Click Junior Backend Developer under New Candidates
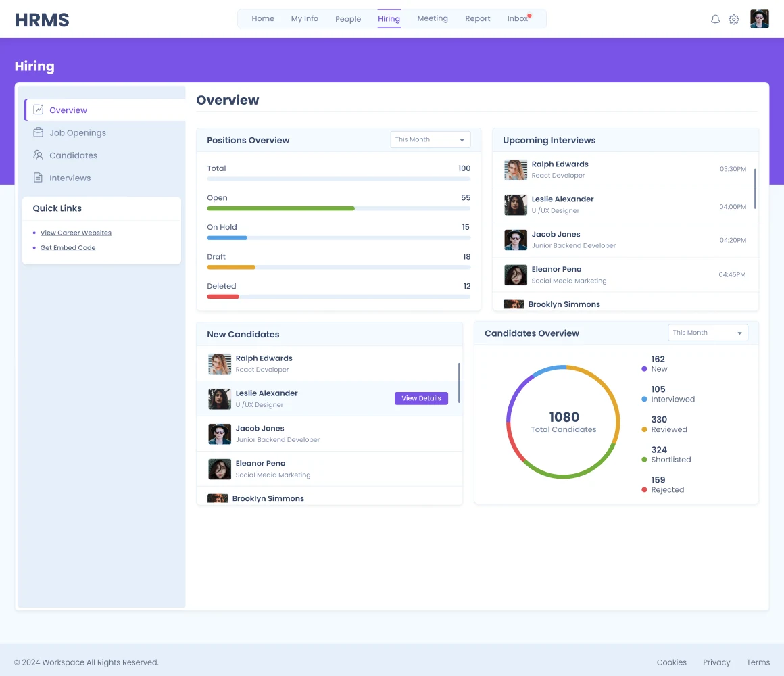Screen dimensions: 784x676 278,439
